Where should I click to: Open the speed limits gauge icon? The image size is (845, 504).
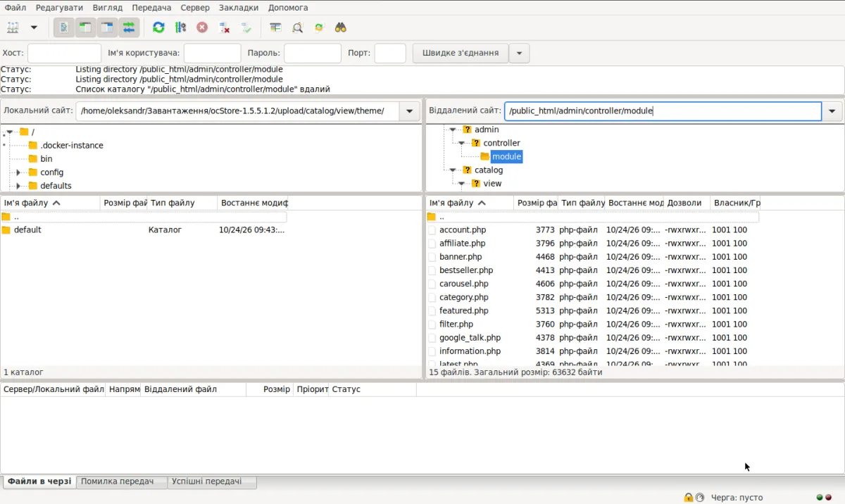tap(699, 498)
